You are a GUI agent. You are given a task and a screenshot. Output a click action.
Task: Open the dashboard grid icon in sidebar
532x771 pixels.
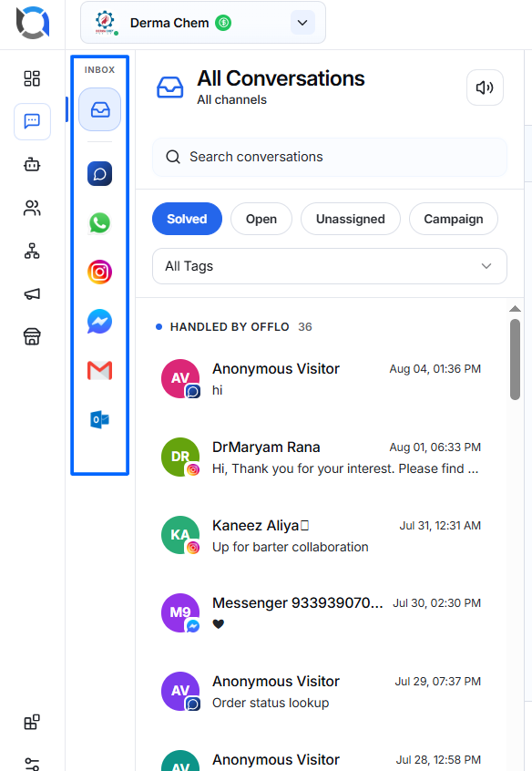[32, 78]
